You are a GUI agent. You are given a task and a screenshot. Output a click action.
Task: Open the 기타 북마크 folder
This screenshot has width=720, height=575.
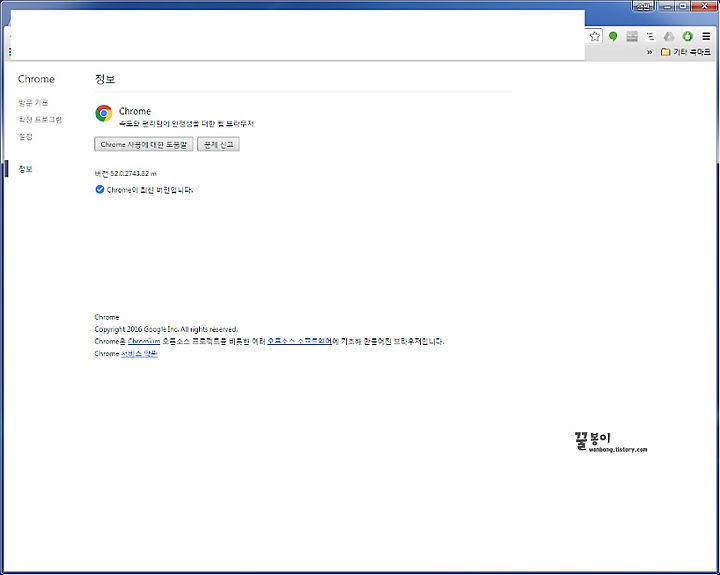pyautogui.click(x=686, y=52)
